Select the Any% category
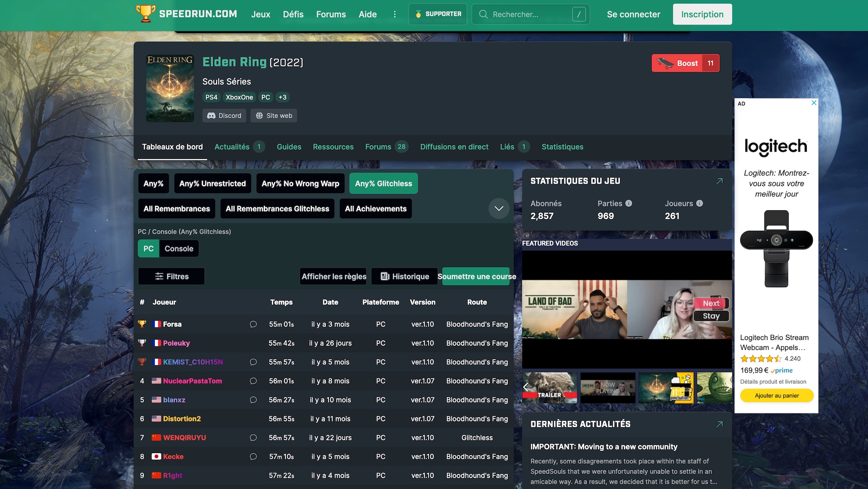Viewport: 868px width, 489px height. point(153,183)
